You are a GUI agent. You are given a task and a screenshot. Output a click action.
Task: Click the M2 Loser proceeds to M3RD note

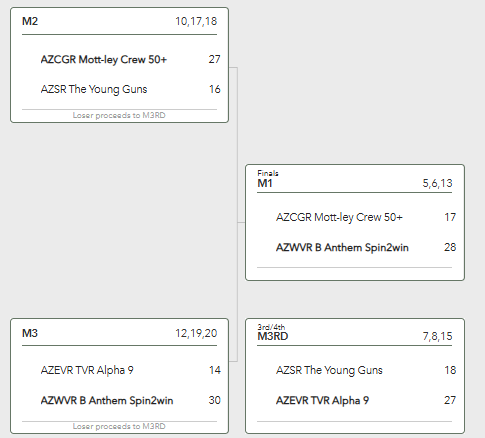point(119,115)
